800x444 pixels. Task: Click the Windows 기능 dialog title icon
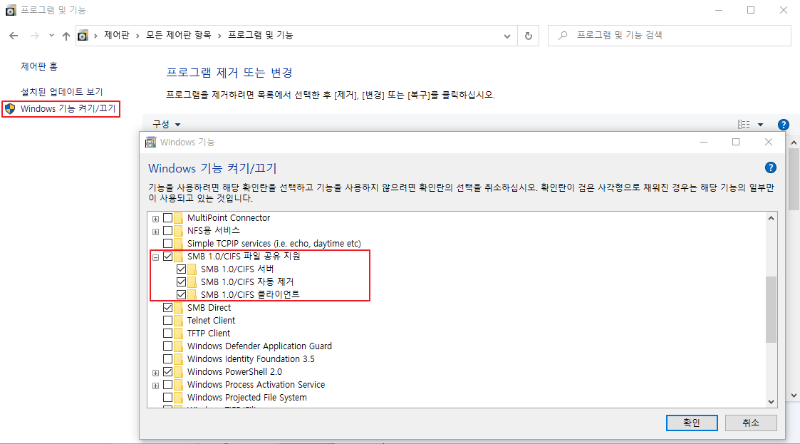tap(151, 142)
